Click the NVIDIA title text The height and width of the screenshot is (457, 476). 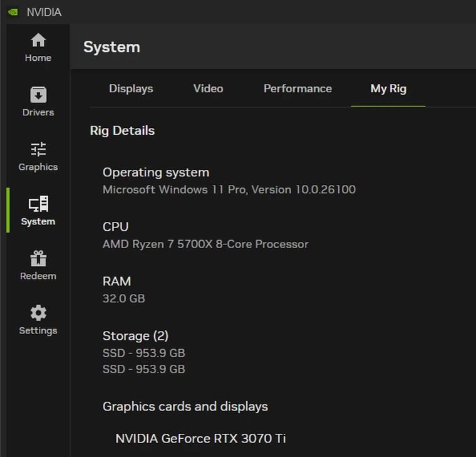click(44, 12)
